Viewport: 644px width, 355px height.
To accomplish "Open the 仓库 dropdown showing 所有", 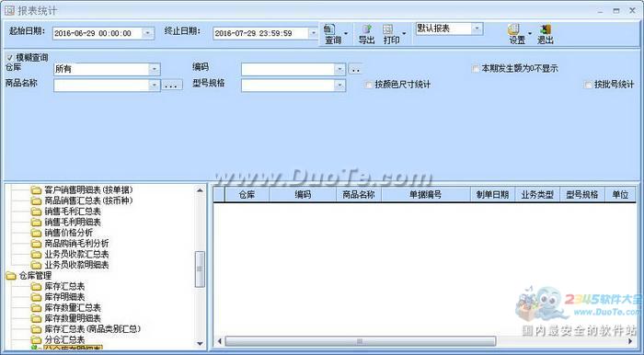I will [x=107, y=69].
